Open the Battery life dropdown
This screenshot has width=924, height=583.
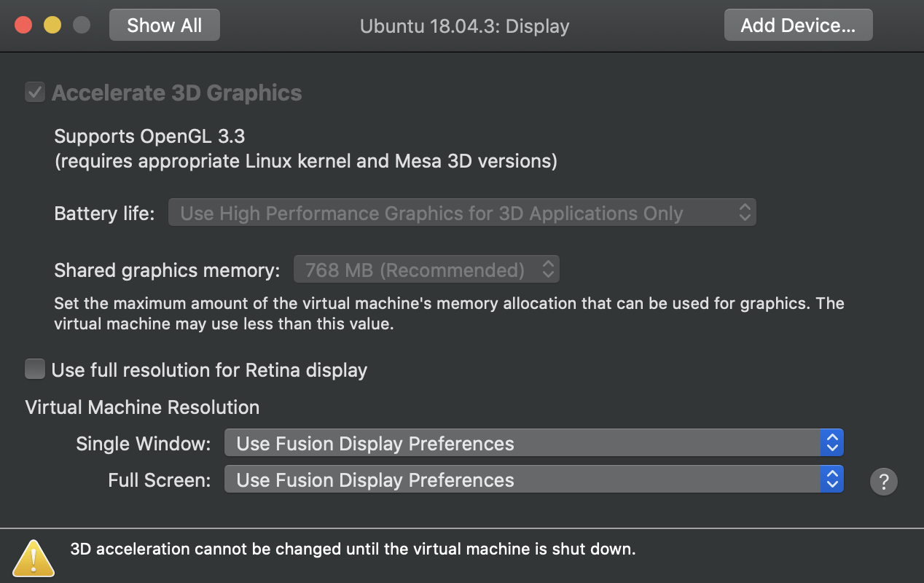pos(462,213)
